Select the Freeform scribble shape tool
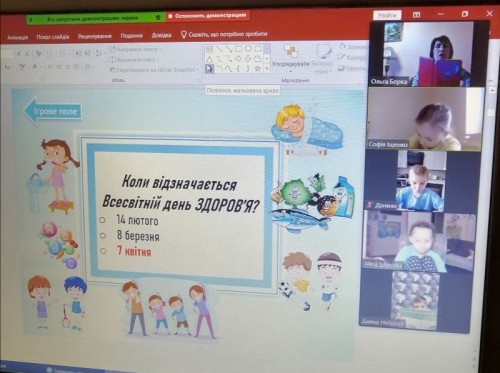This screenshot has width=500, height=373. point(209,69)
